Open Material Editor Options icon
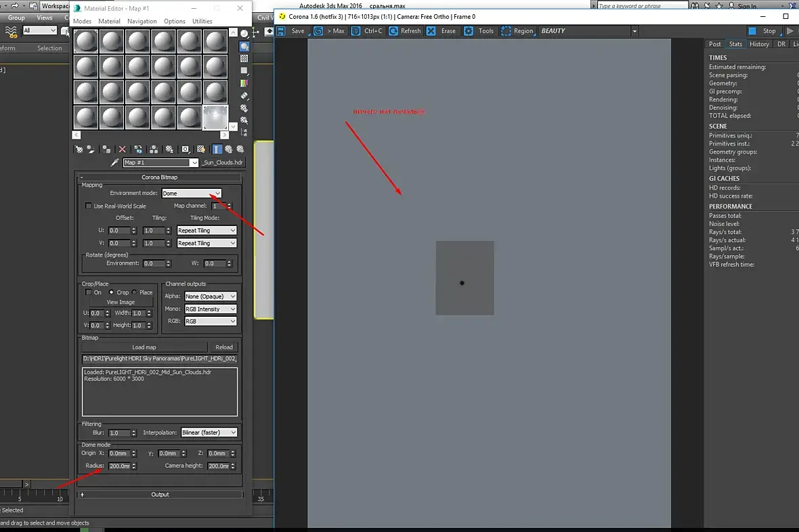 tap(244, 108)
